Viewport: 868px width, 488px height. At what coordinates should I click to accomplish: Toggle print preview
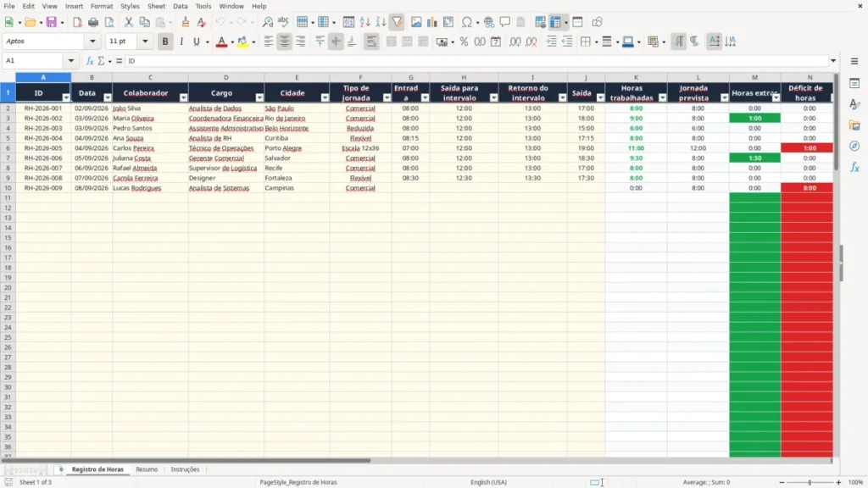point(109,22)
